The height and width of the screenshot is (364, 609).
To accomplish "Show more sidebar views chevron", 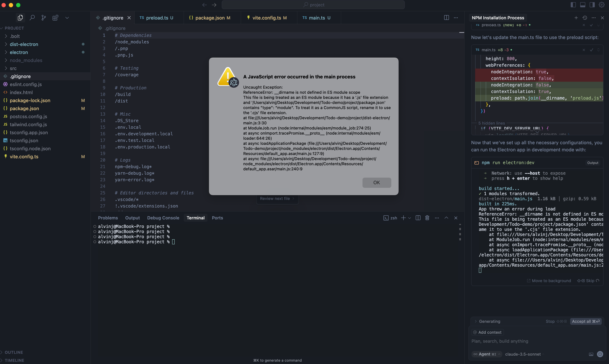I will (x=67, y=18).
